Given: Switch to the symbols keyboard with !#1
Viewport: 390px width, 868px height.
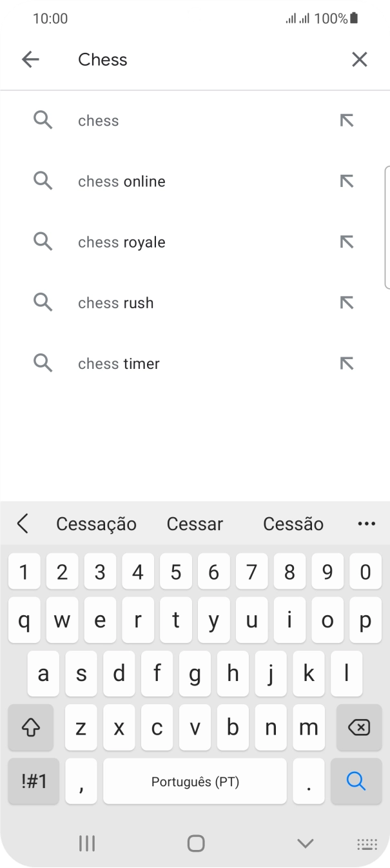Looking at the screenshot, I should point(33,781).
